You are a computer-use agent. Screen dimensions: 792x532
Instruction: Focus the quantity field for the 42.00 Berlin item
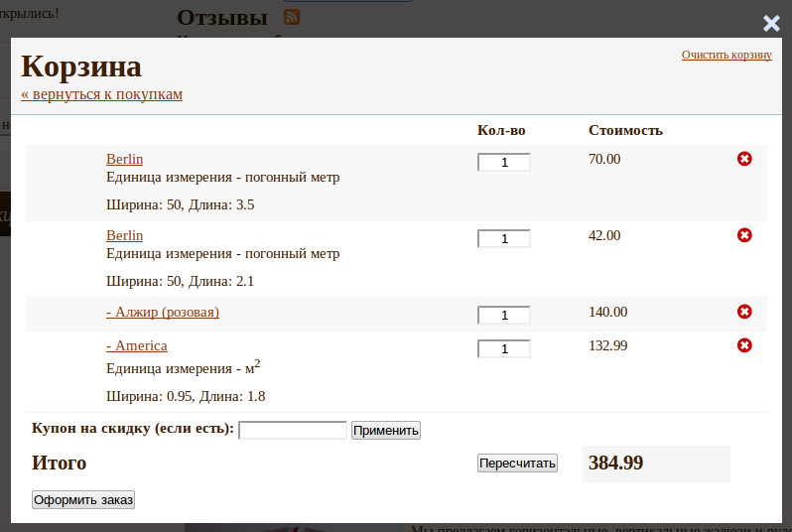pyautogui.click(x=504, y=238)
